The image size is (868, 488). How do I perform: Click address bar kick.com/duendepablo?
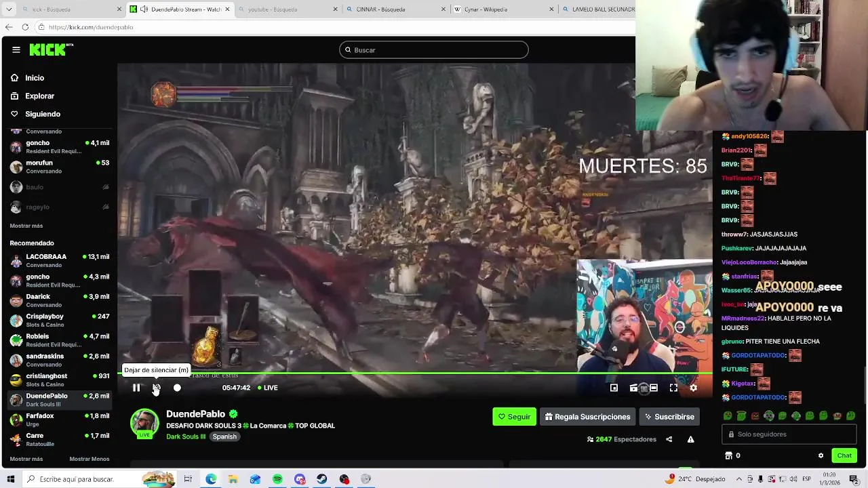click(91, 27)
